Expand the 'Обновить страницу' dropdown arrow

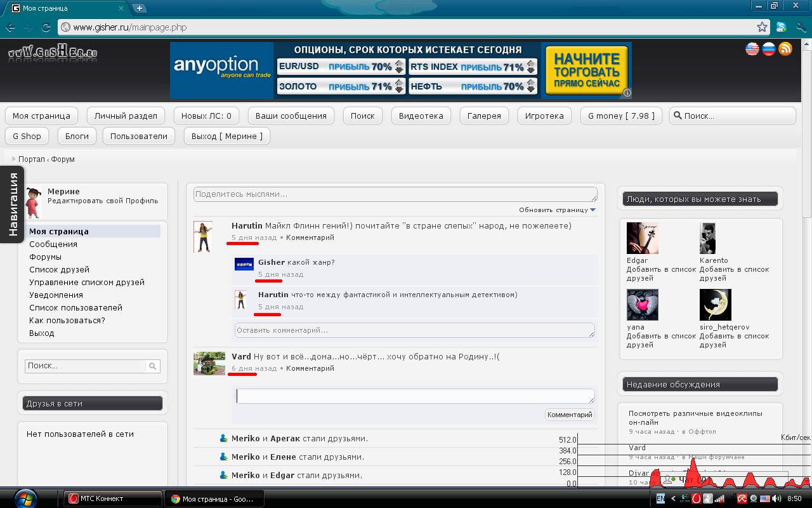point(593,210)
